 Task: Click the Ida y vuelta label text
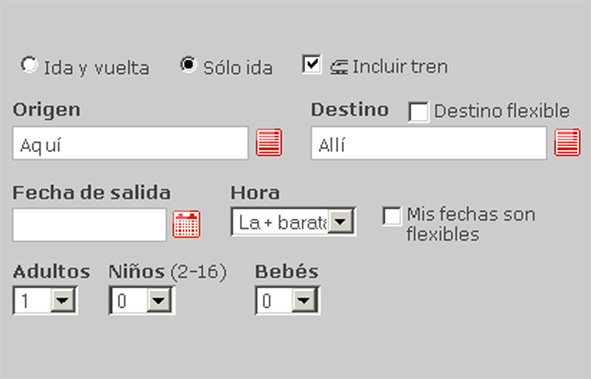click(x=96, y=69)
